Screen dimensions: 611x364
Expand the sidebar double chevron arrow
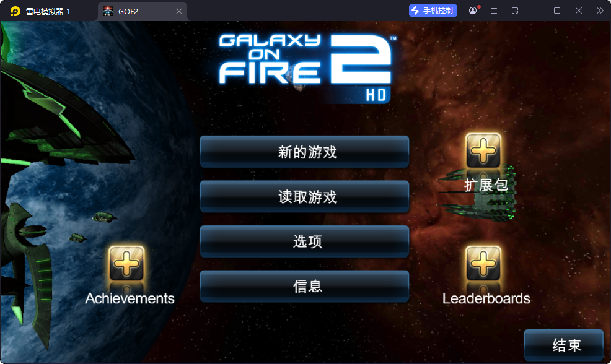(600, 11)
